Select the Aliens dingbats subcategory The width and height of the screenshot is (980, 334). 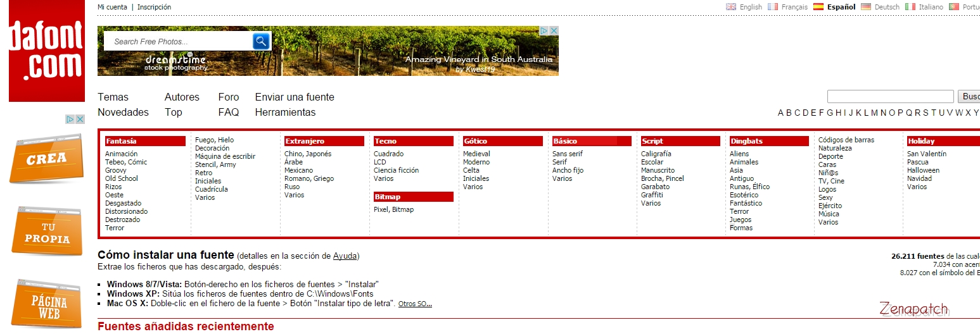pos(739,154)
